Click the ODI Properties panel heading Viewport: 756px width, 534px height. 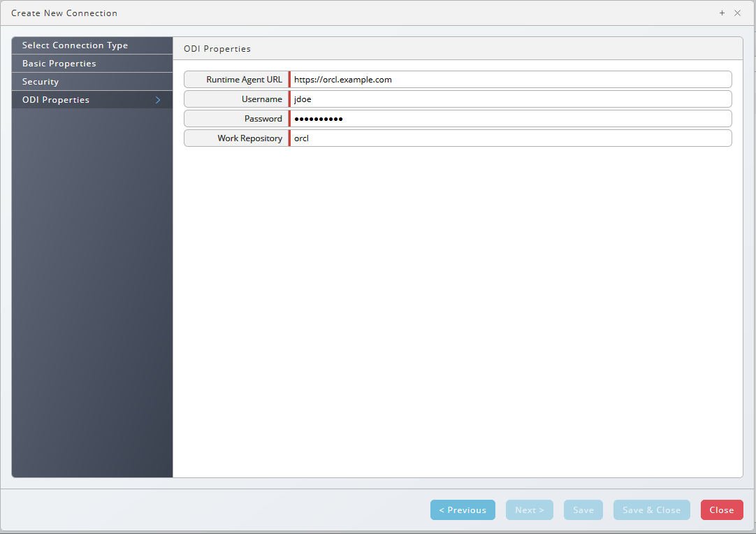(217, 49)
